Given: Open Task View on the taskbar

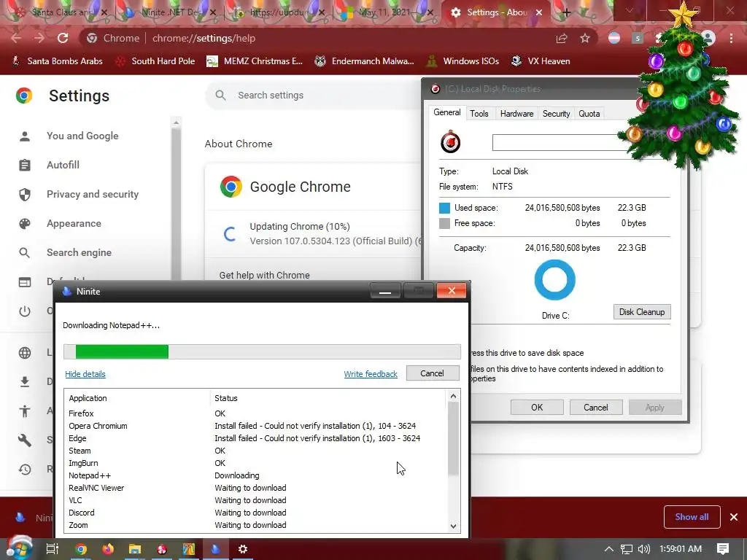Looking at the screenshot, I should (x=53, y=549).
